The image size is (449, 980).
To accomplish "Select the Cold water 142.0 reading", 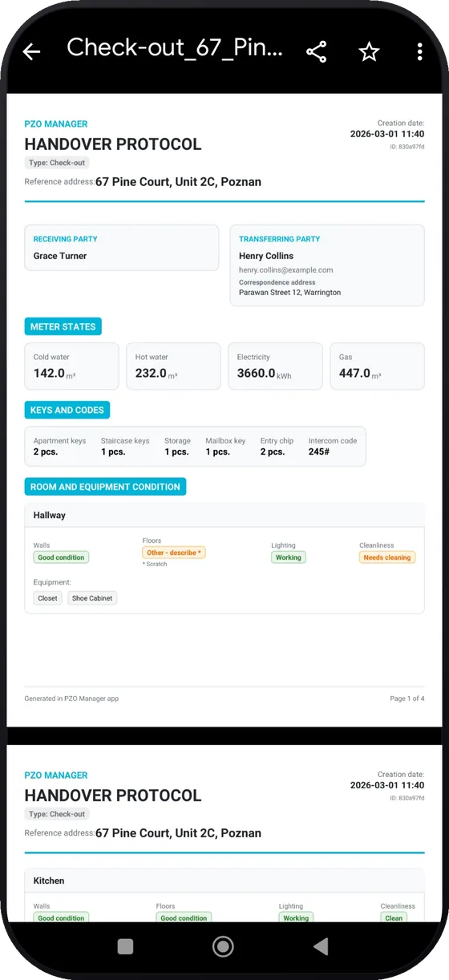I will [71, 366].
